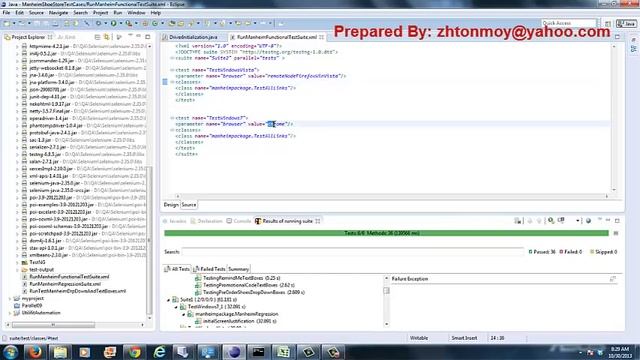The image size is (640, 360).
Task: Expand the myproject tree node
Action: pos(10,299)
